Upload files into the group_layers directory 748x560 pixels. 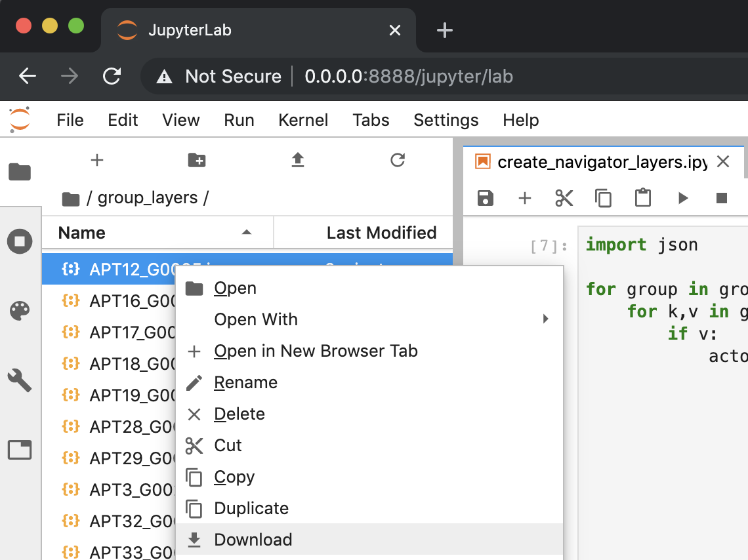[x=297, y=159]
